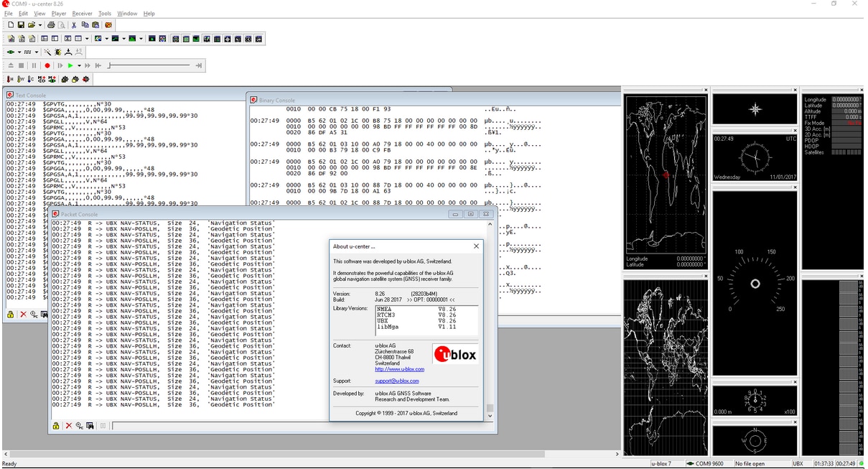
Task: Open the Receiver menu
Action: 83,14
